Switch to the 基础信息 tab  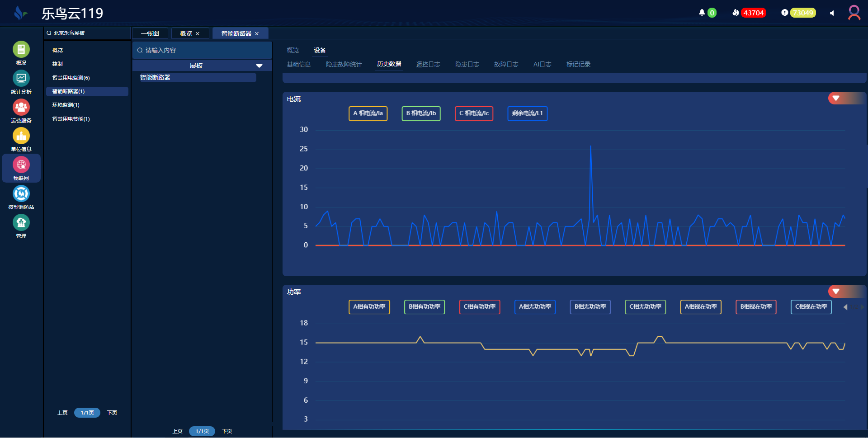coord(299,64)
